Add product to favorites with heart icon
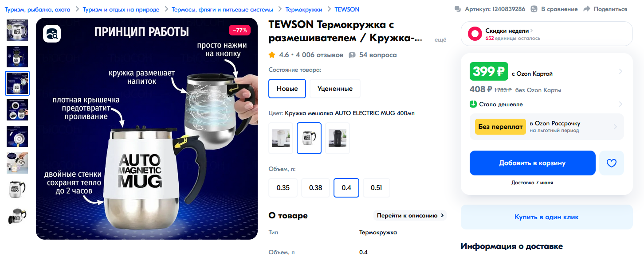The image size is (644, 260). [x=612, y=163]
